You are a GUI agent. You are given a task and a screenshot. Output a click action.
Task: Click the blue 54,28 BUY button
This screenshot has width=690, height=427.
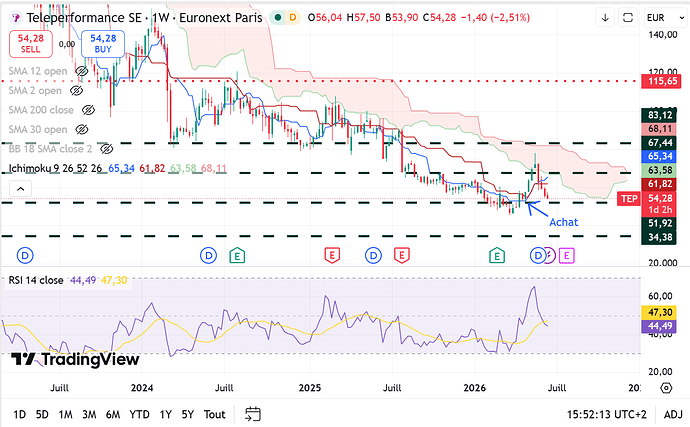[x=103, y=44]
